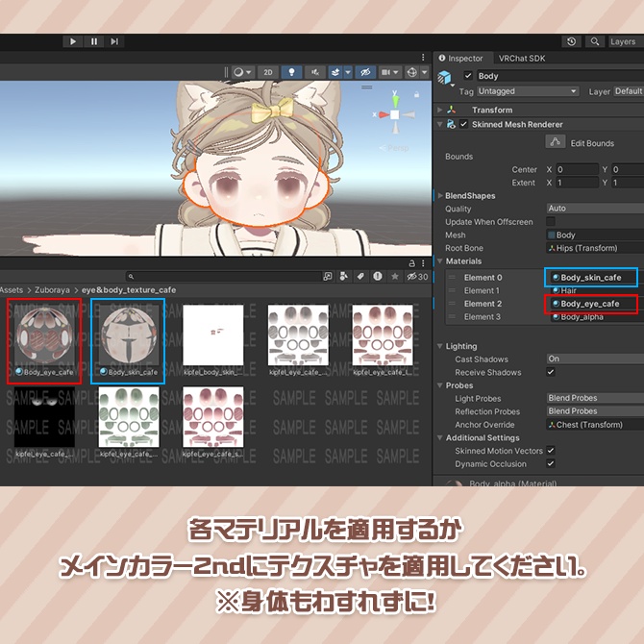The height and width of the screenshot is (644, 644).
Task: Open the Cast Shadows On dropdown
Action: 595,359
